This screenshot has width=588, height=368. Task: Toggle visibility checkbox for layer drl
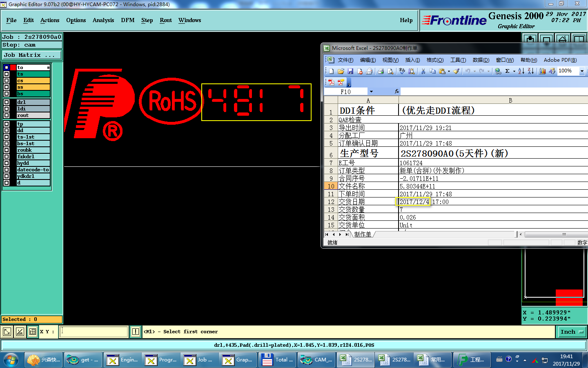7,102
